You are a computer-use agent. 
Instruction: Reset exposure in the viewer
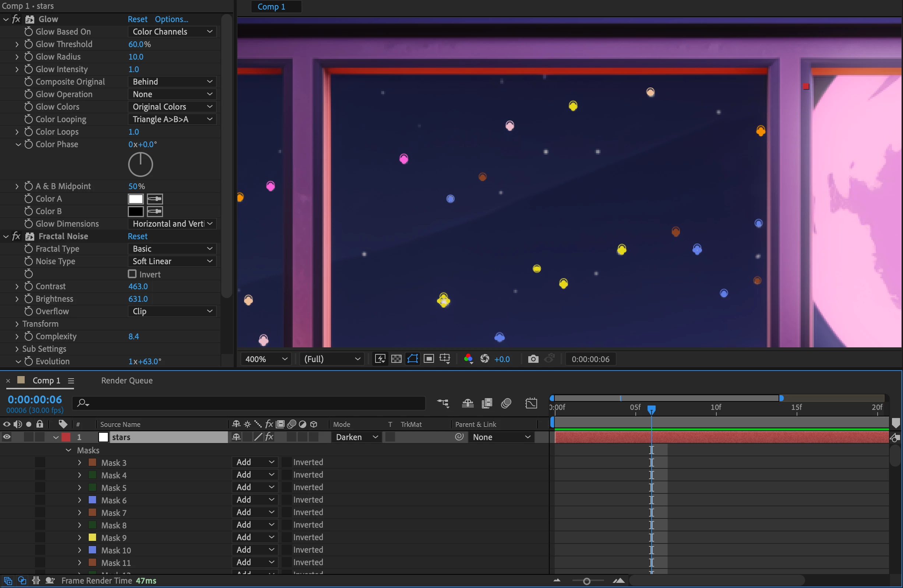pyautogui.click(x=484, y=359)
